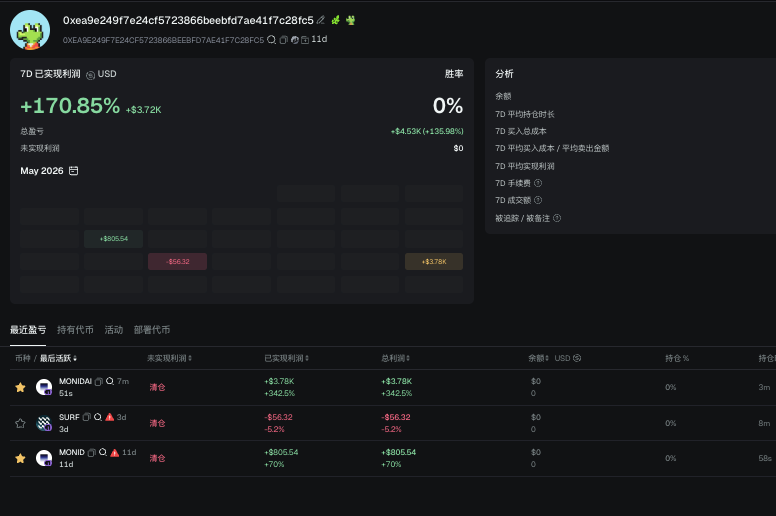Image resolution: width=776 pixels, height=516 pixels.
Task: Sort by 余额 column header
Action: pos(538,358)
